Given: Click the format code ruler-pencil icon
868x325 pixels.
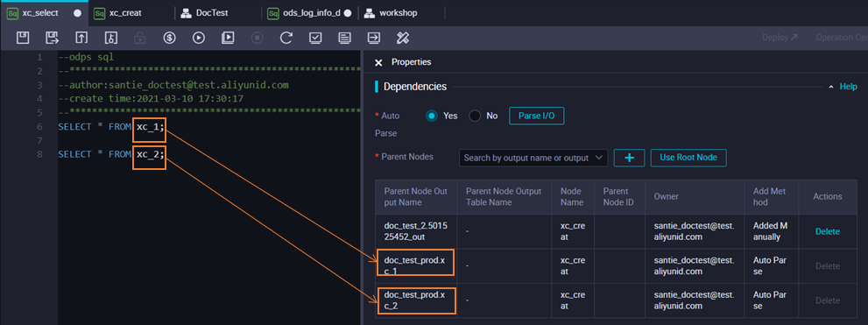Looking at the screenshot, I should coord(403,38).
